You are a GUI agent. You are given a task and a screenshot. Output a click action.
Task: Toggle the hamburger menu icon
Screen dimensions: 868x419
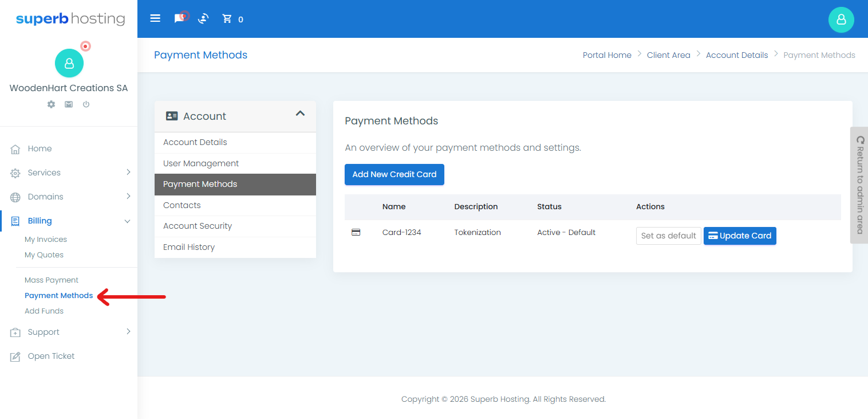(x=155, y=18)
